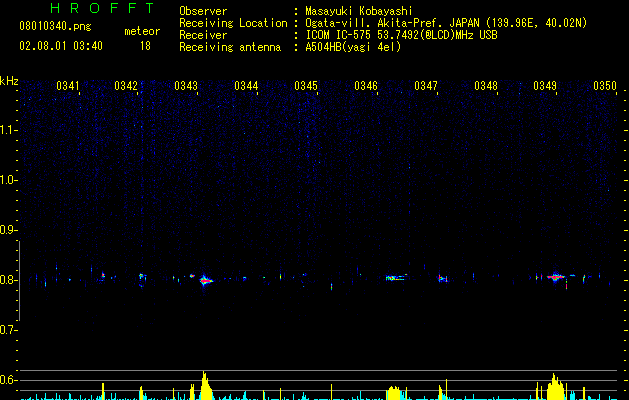Viewport: 629px width, 400px height.
Task: Click the 1.0 kHz axis label
Action: coord(8,180)
